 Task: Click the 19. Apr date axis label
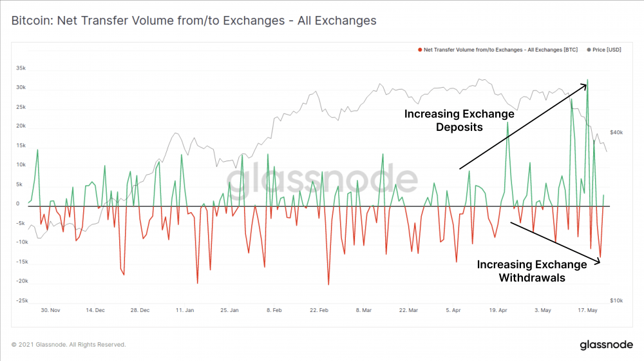tap(498, 310)
